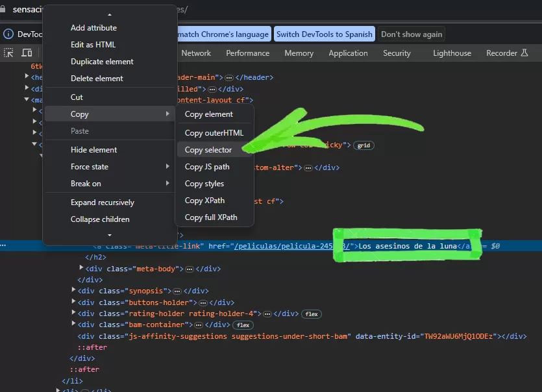Image resolution: width=542 pixels, height=392 pixels.
Task: Click the address bar lock icon
Action: point(3,9)
